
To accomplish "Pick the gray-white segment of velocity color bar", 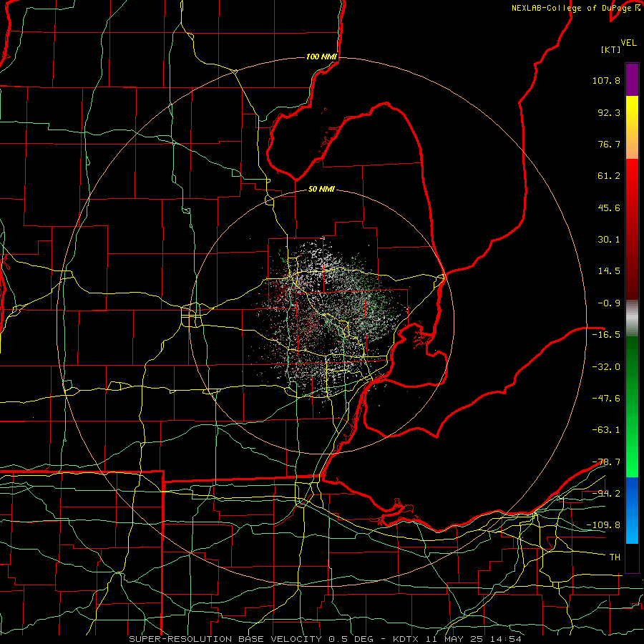I will (632, 316).
